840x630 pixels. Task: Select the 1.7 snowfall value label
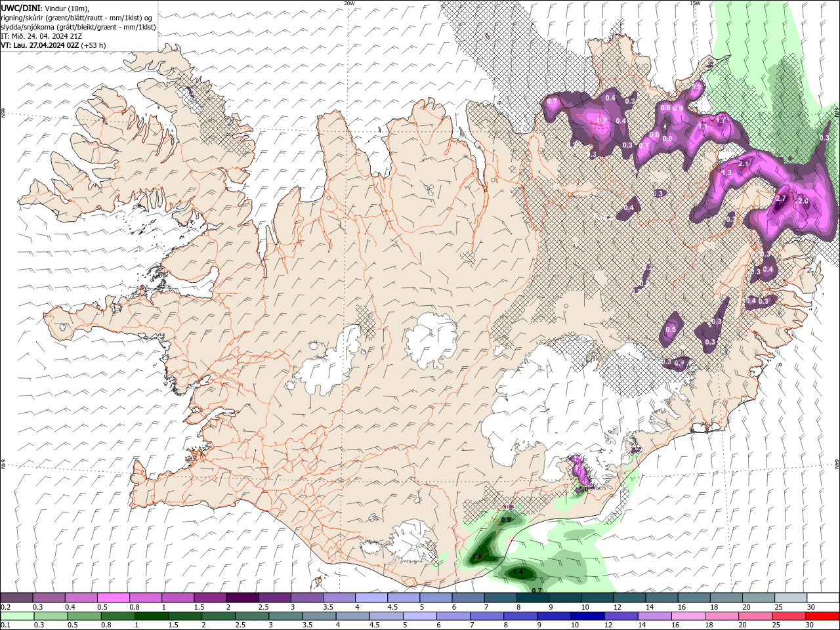tap(721, 121)
